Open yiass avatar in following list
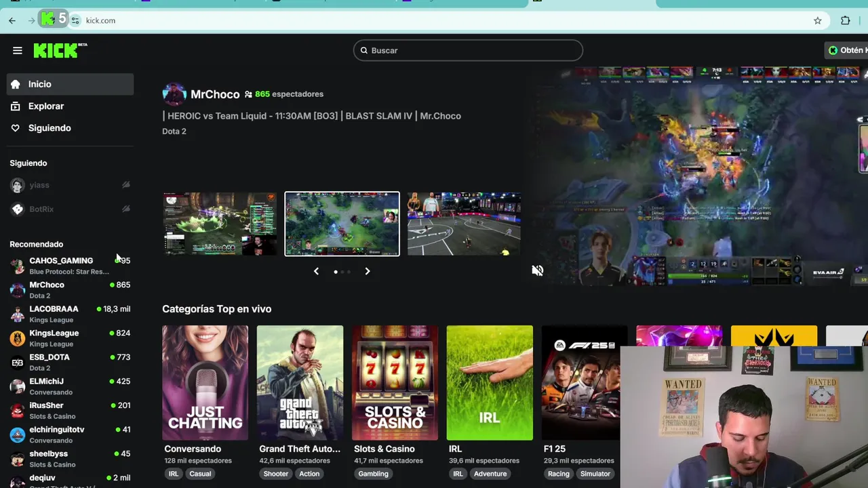 tap(18, 185)
